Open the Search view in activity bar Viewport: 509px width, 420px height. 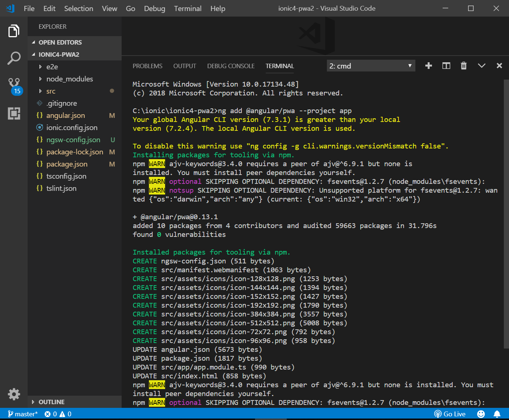(x=14, y=58)
